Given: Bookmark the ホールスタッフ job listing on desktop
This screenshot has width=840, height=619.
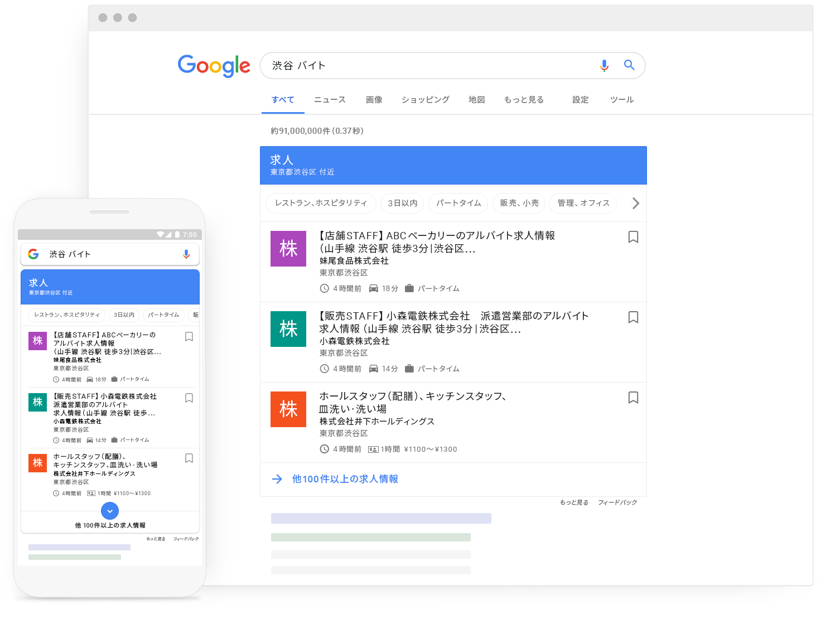Looking at the screenshot, I should tap(633, 398).
